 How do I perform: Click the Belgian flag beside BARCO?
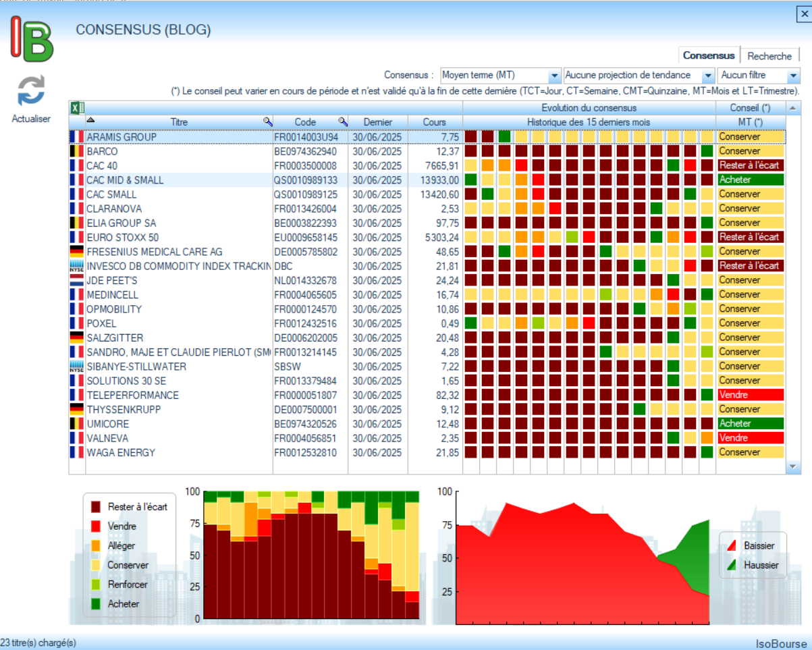click(77, 151)
